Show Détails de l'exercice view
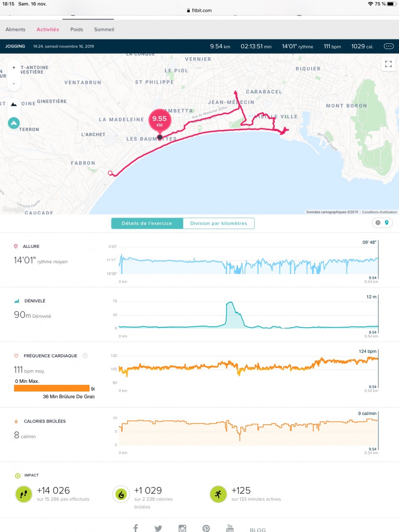The width and height of the screenshot is (399, 532). [147, 223]
